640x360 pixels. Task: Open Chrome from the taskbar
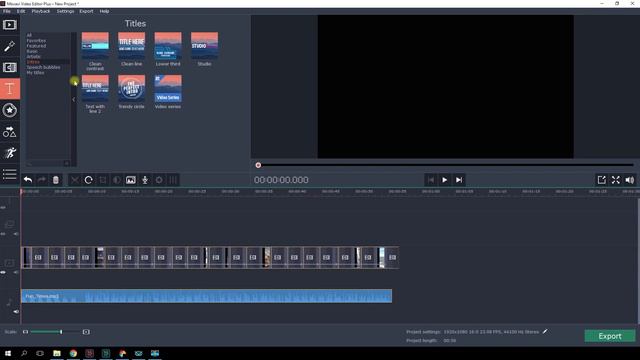point(73,353)
